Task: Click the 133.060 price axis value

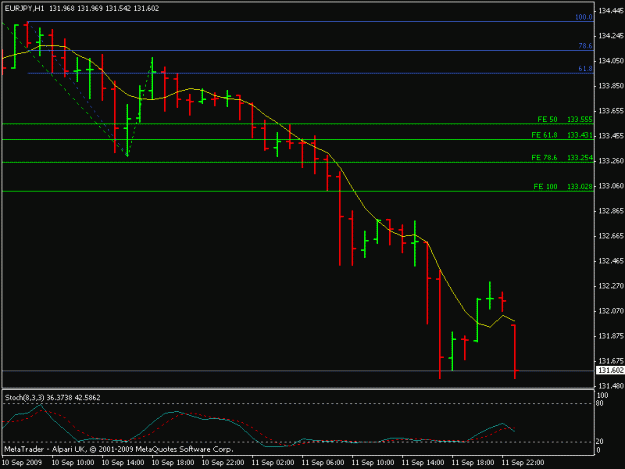Action: tap(611, 186)
